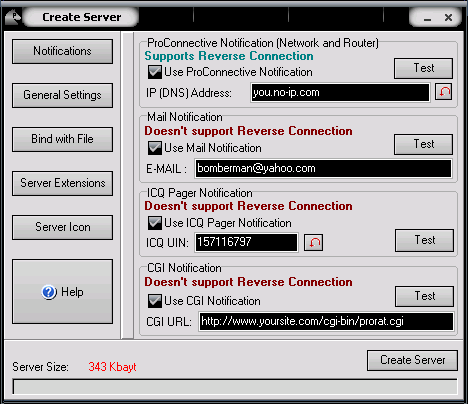Select Server Extensions section
The width and height of the screenshot is (468, 404).
62,183
